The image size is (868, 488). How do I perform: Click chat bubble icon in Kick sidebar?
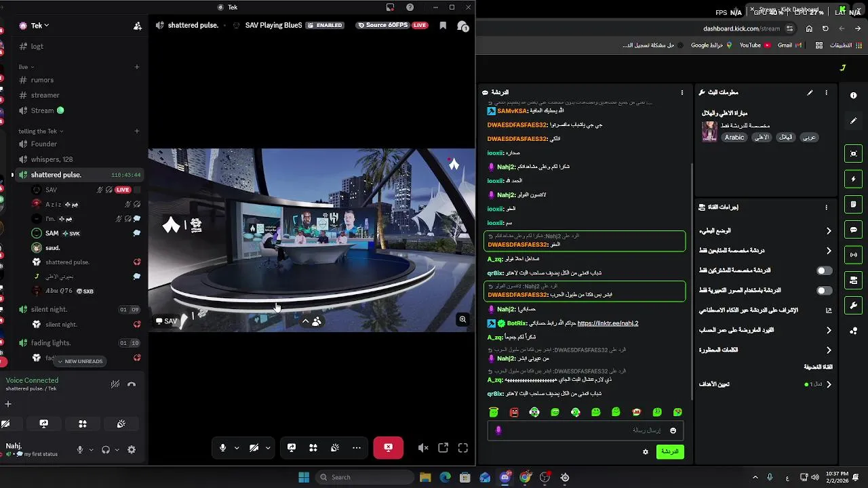[854, 230]
